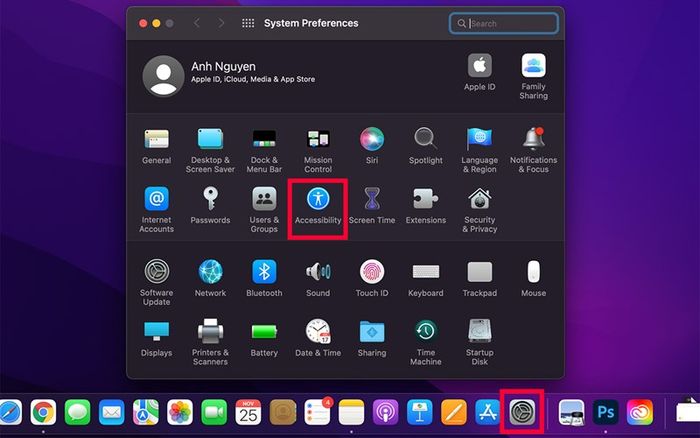Open Startup Disk preferences

[479, 342]
